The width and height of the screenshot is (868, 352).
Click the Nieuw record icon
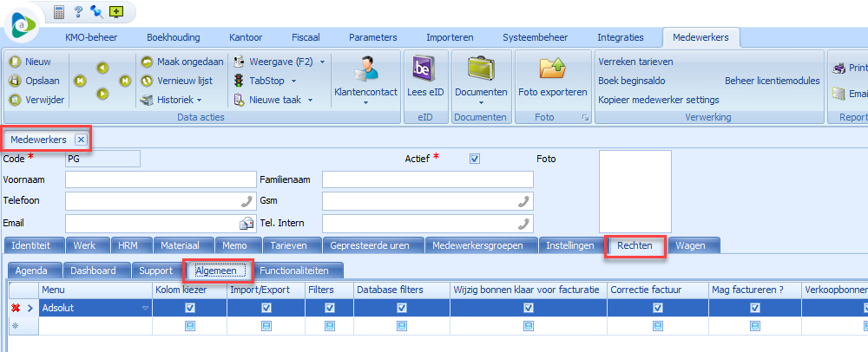(x=15, y=62)
